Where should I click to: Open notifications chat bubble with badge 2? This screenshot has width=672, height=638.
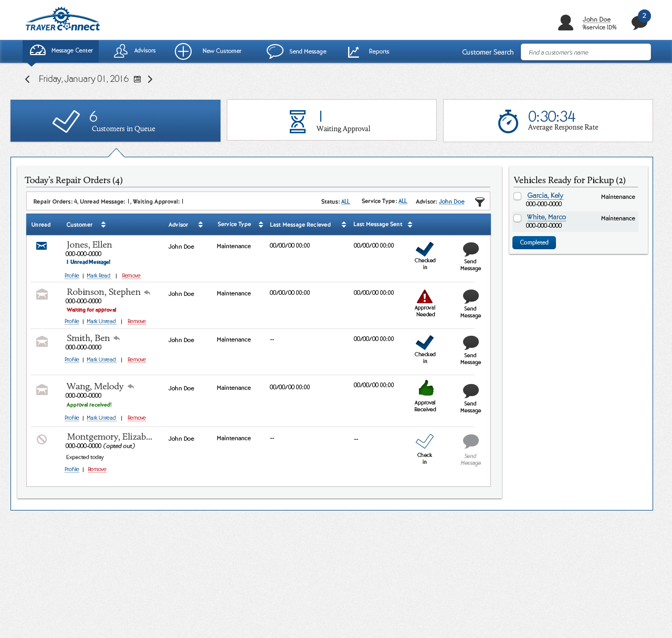pos(639,22)
